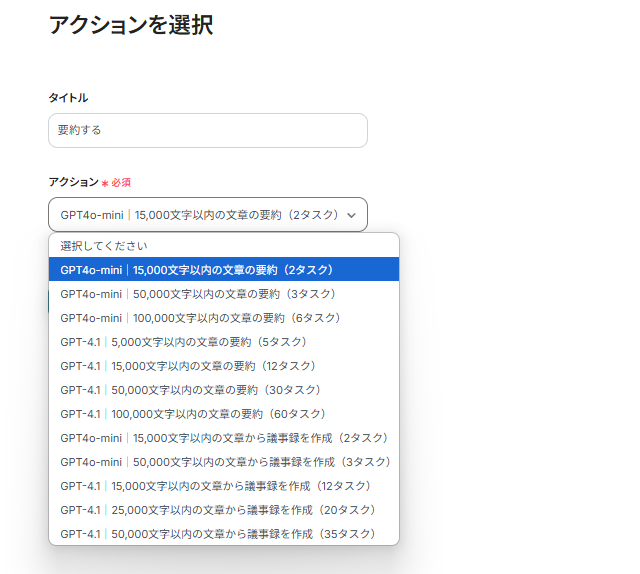Choose GPT4o-mini 50,000文字以内の文章から議事録を作成（3タスク）
The image size is (640, 574).
point(224,462)
